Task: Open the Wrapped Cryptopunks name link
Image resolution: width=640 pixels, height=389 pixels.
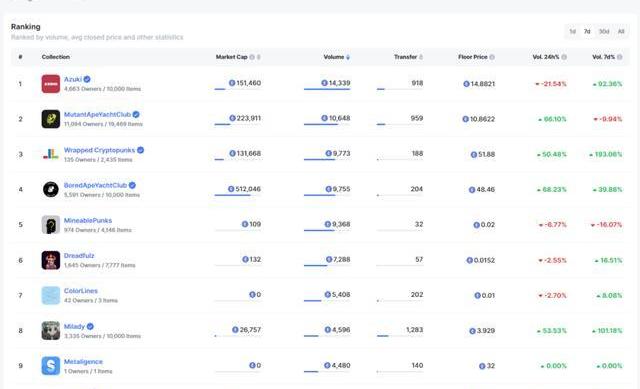Action: [99, 150]
